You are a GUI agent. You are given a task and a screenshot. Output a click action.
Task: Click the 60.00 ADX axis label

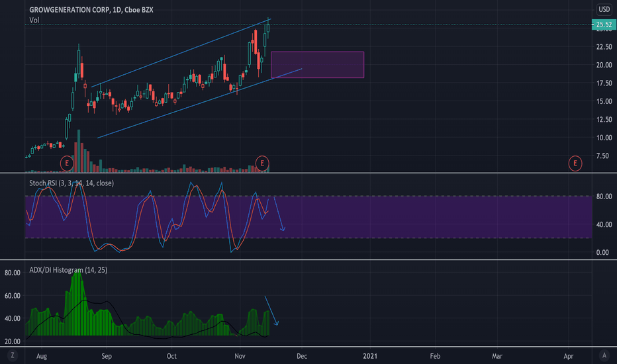click(13, 296)
